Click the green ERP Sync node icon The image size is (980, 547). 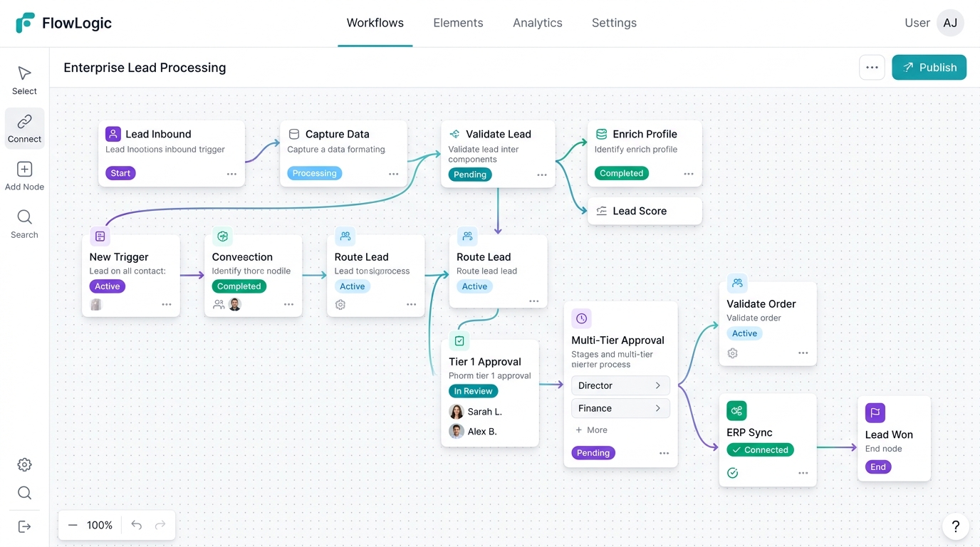(x=736, y=411)
